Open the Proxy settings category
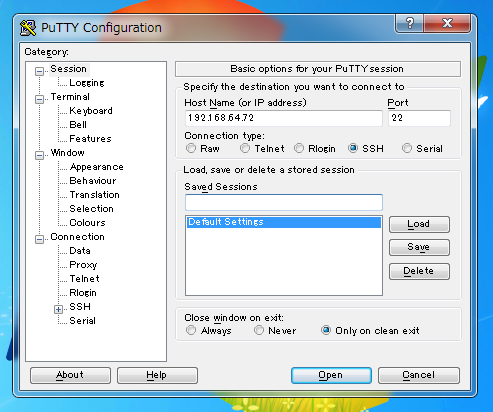 (83, 265)
